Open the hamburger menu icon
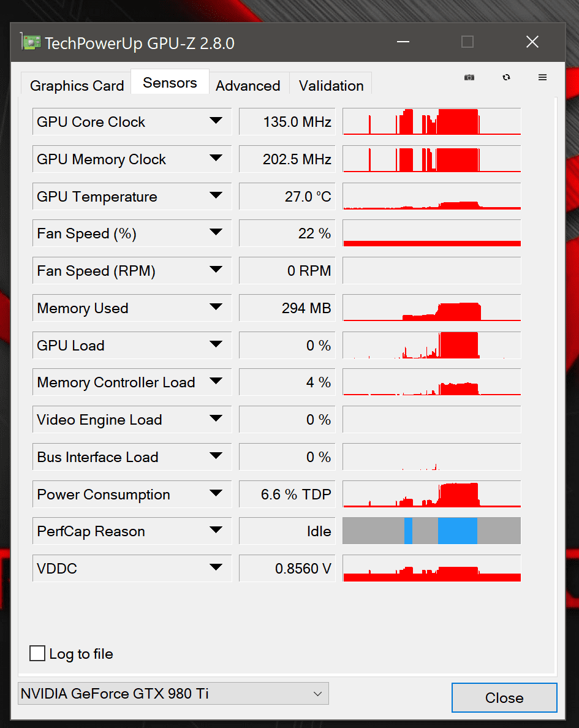The image size is (579, 728). (x=542, y=77)
